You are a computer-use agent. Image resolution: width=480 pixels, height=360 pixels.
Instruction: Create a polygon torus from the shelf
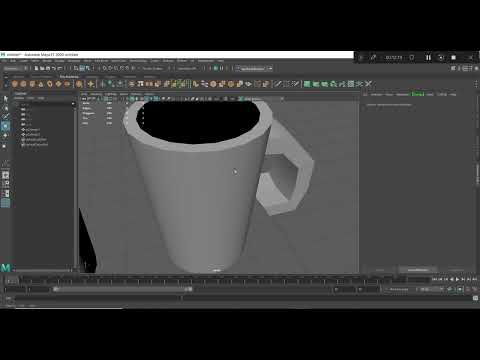(x=50, y=84)
